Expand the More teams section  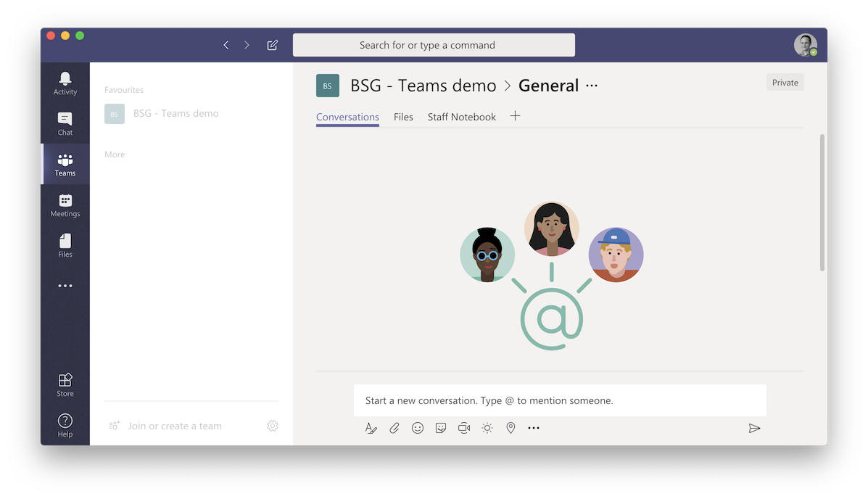coord(115,154)
